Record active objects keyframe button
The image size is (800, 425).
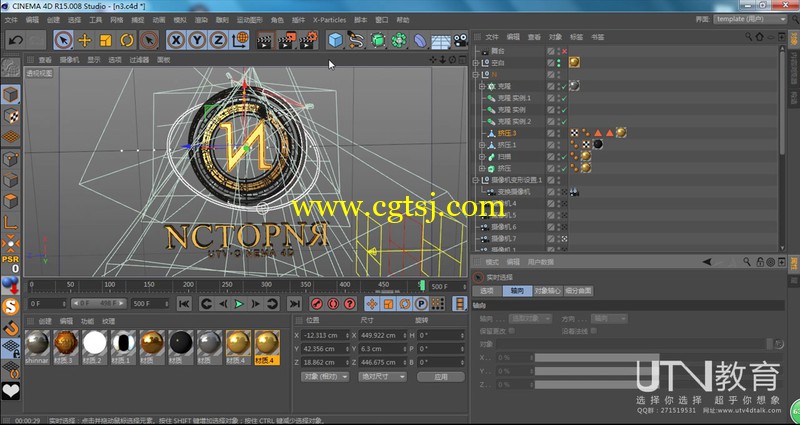point(317,304)
